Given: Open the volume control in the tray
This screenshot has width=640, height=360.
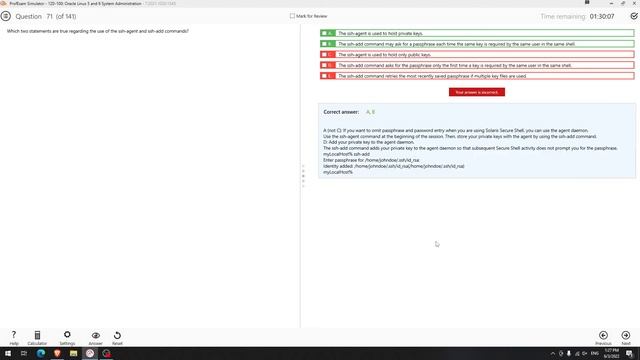Looking at the screenshot, I should tap(585, 353).
